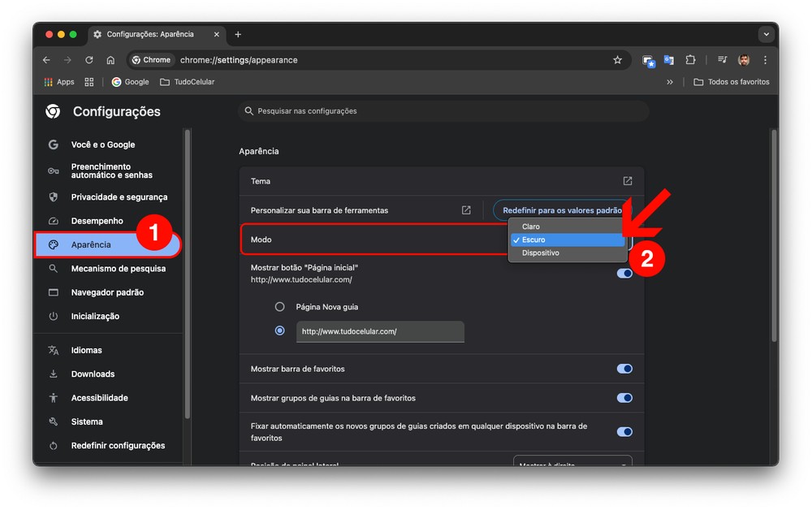
Task: Expand the bookmarks overflow chevron
Action: click(x=670, y=82)
